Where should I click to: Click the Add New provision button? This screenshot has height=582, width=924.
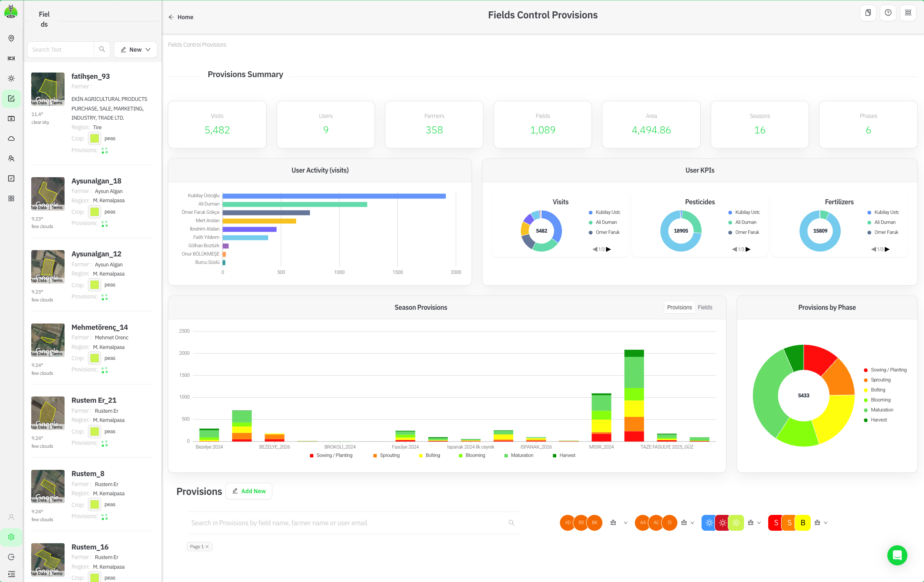(x=249, y=491)
